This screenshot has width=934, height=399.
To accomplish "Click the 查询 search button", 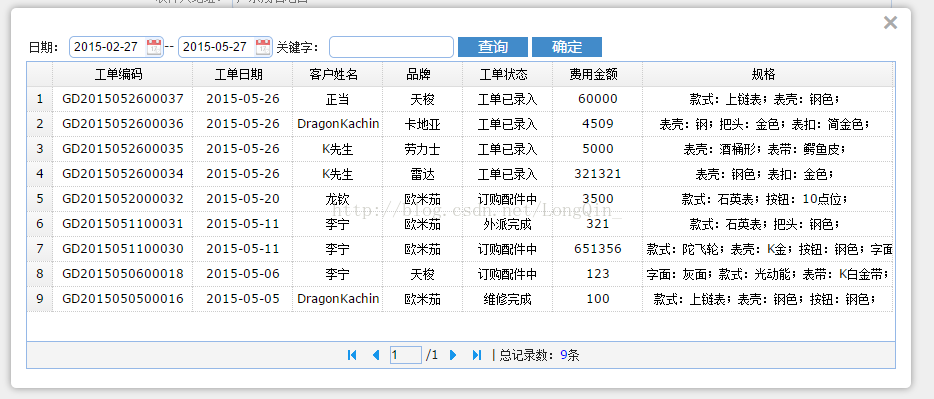I will (493, 47).
